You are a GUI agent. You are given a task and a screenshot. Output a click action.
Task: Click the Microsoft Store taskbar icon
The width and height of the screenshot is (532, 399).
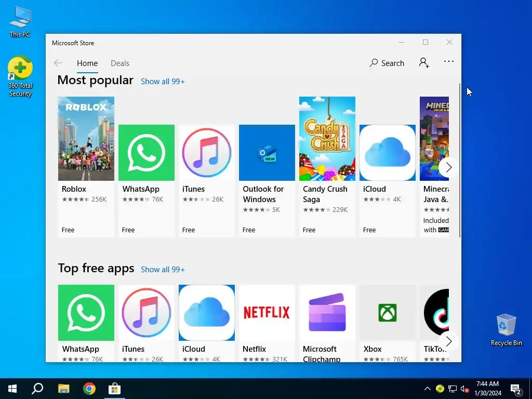[115, 389]
